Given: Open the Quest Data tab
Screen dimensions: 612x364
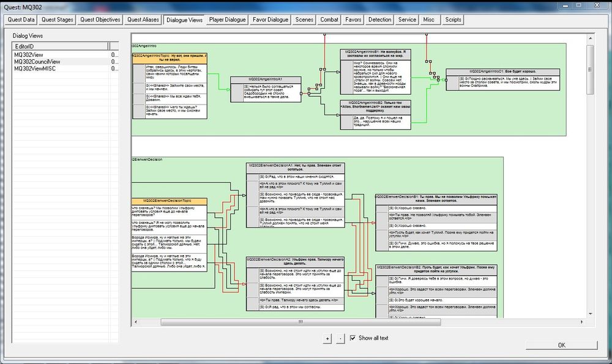Looking at the screenshot, I should click(x=21, y=20).
